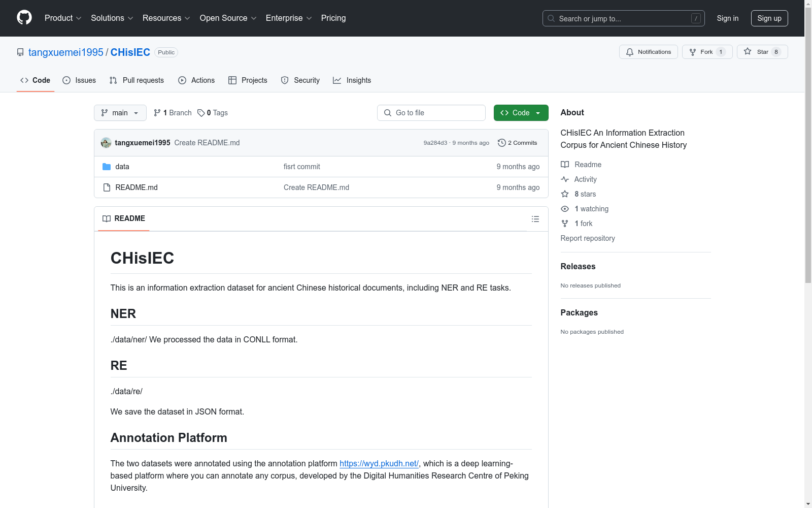This screenshot has height=508, width=812.
Task: Click the slash shortcut key icon in search
Action: (x=696, y=18)
